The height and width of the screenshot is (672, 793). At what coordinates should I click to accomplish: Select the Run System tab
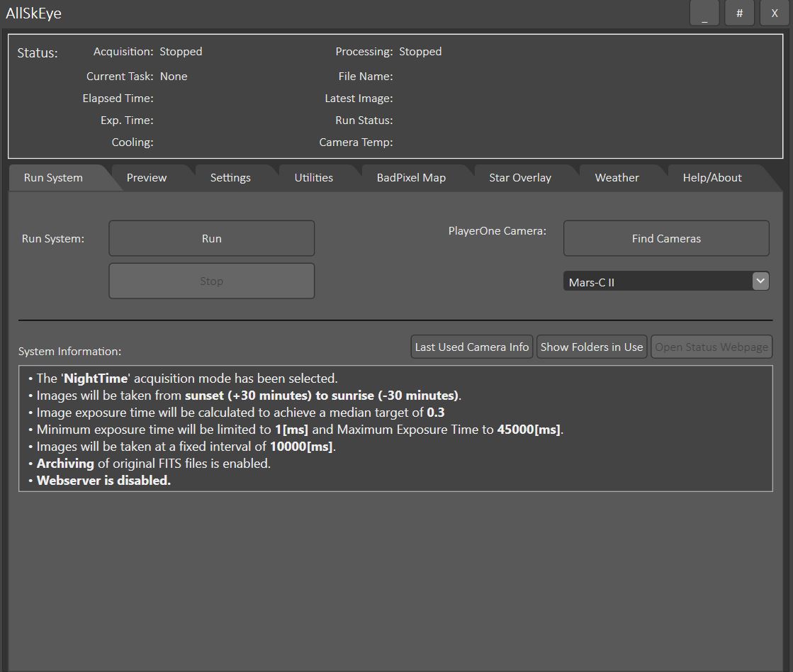tap(53, 177)
